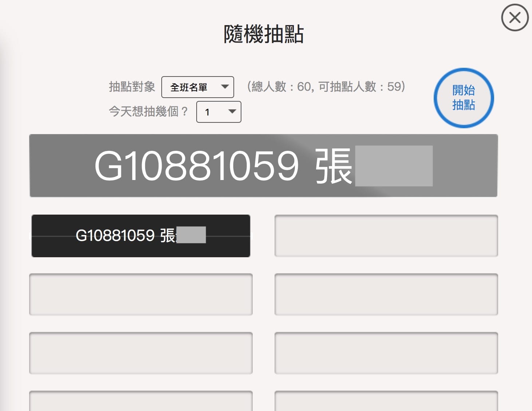
Task: Click the empty right slot in second row
Action: [x=386, y=294]
